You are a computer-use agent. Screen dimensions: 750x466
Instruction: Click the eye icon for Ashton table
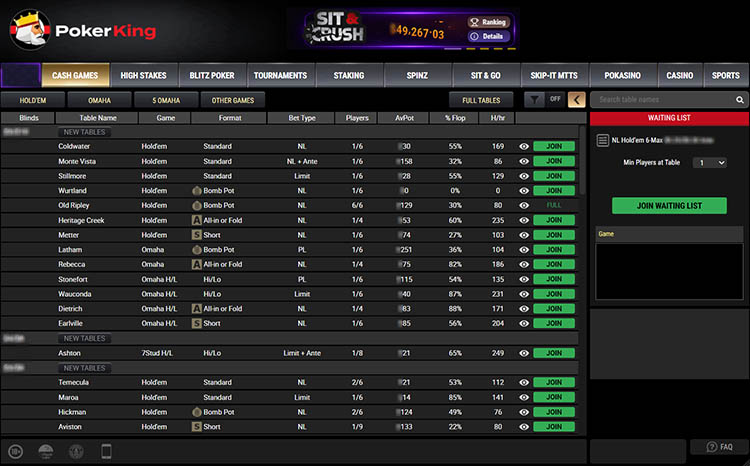524,353
